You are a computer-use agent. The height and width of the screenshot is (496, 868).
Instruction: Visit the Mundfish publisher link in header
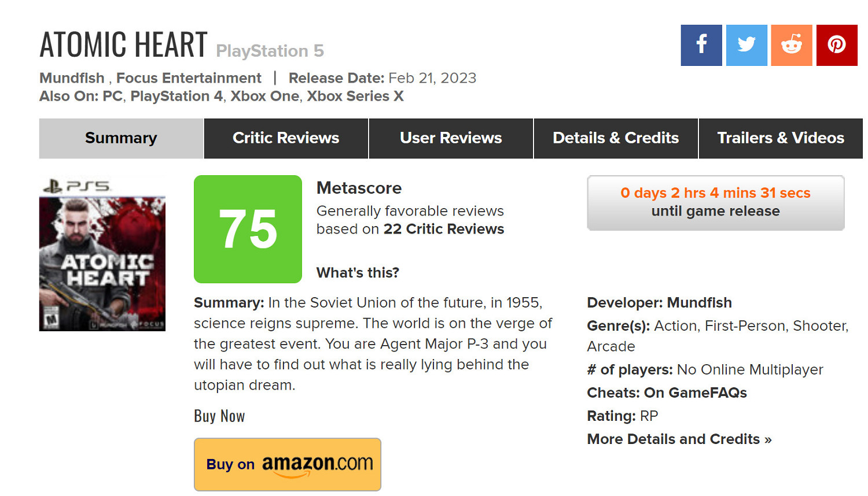[72, 78]
